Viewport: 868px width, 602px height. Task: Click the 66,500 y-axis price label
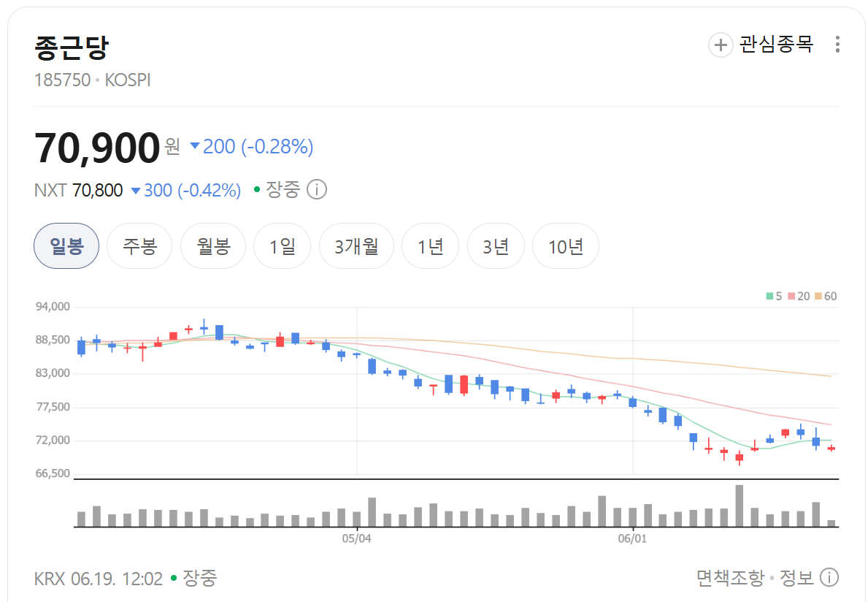point(53,473)
